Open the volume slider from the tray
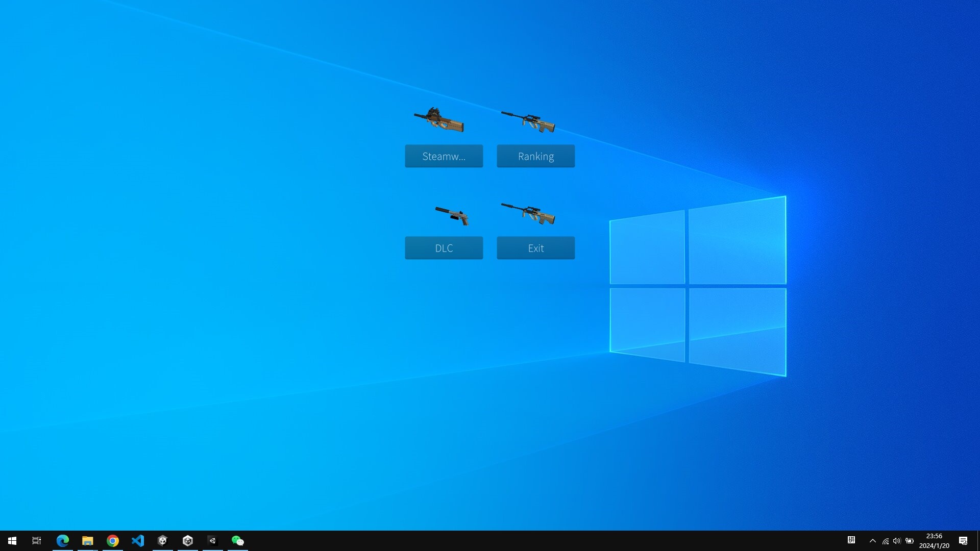The image size is (980, 551). click(897, 540)
